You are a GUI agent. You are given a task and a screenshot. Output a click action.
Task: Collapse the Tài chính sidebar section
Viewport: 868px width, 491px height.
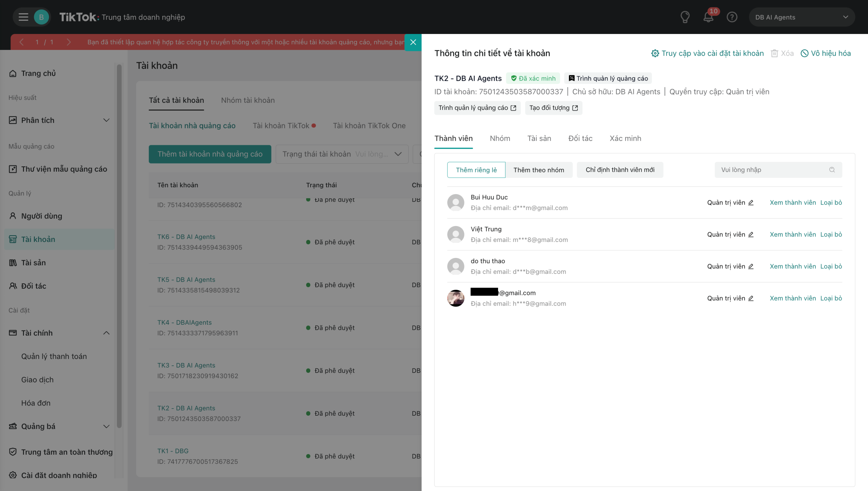[106, 333]
